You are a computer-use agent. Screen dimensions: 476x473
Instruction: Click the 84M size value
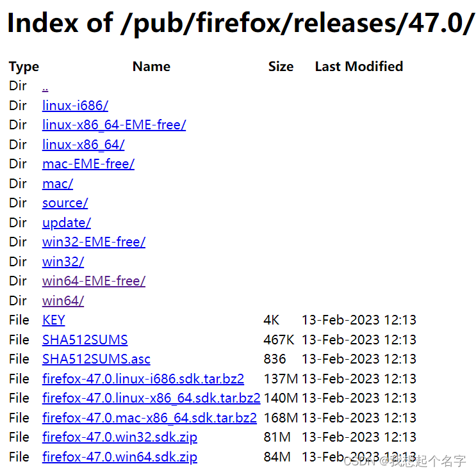pyautogui.click(x=277, y=458)
